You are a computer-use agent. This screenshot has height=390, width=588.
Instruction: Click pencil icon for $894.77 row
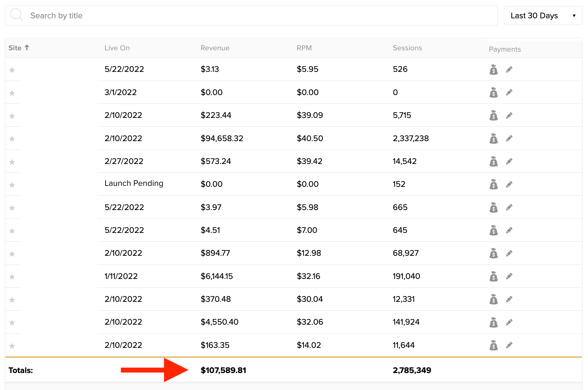[x=509, y=253]
